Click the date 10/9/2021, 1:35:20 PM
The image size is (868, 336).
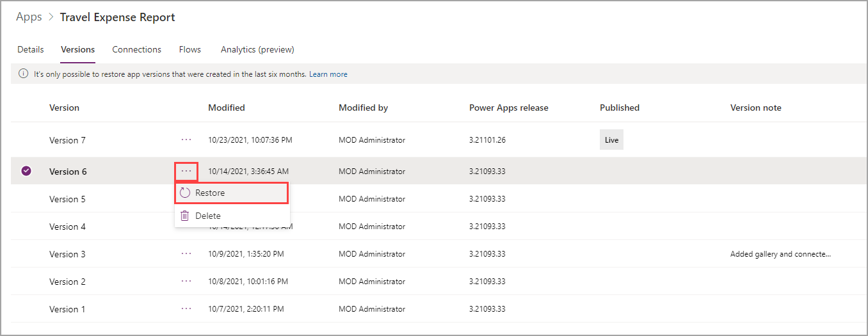(246, 253)
